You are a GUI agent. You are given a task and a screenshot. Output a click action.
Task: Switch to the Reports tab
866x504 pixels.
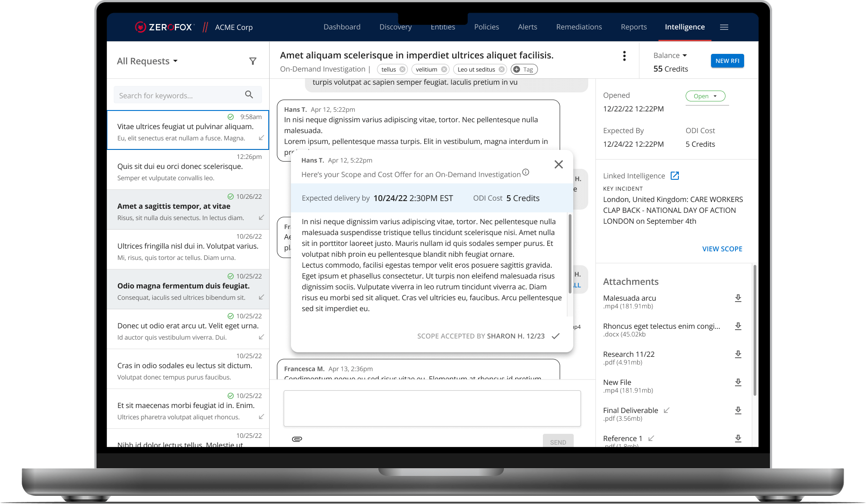point(633,27)
